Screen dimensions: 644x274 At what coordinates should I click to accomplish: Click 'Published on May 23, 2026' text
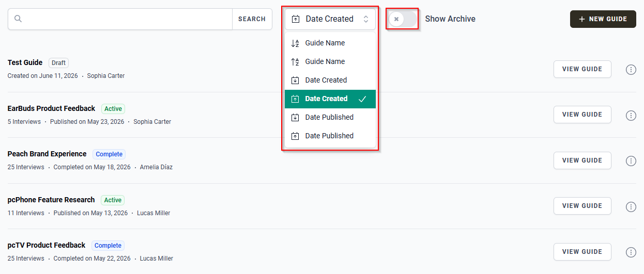[x=87, y=122]
